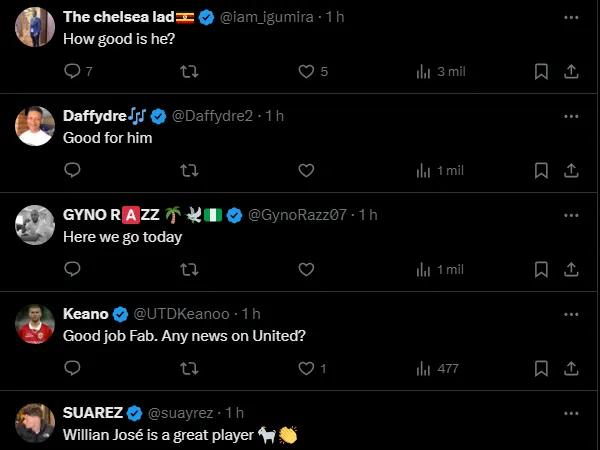Viewport: 600px width, 450px height.
Task: Bookmark Daffydre's tweet
Action: 541,170
